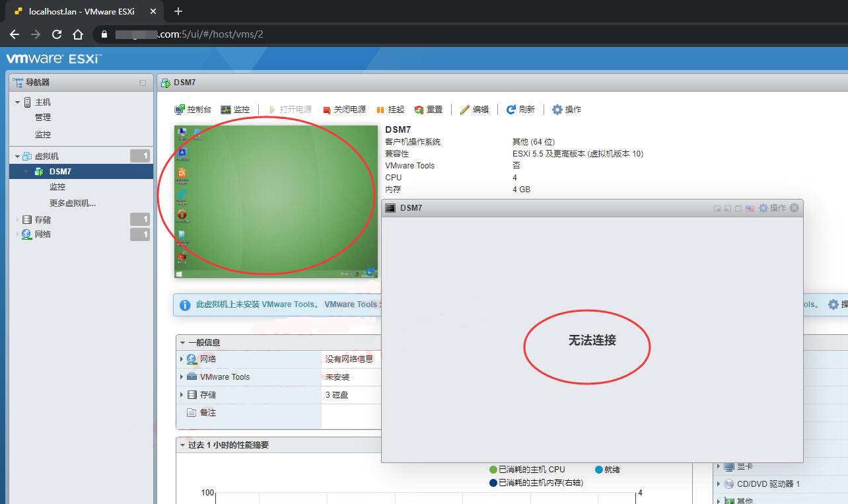Screen dimensions: 848x504
Task: Open 操作 actions menu in console window
Action: pyautogui.click(x=772, y=208)
